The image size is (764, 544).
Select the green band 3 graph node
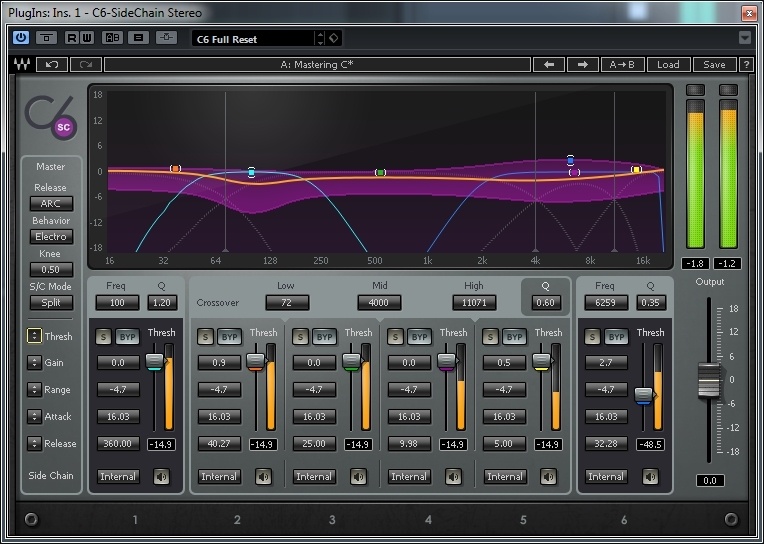[380, 173]
